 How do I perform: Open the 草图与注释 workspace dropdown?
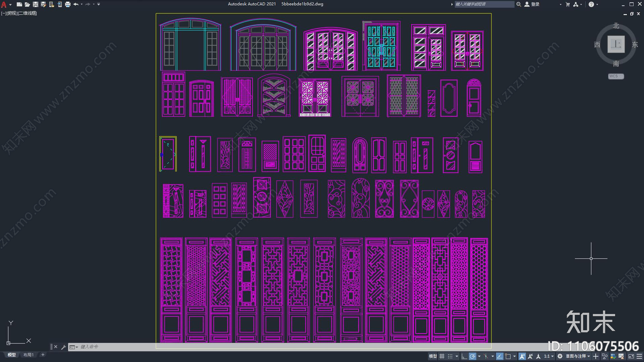(578, 356)
